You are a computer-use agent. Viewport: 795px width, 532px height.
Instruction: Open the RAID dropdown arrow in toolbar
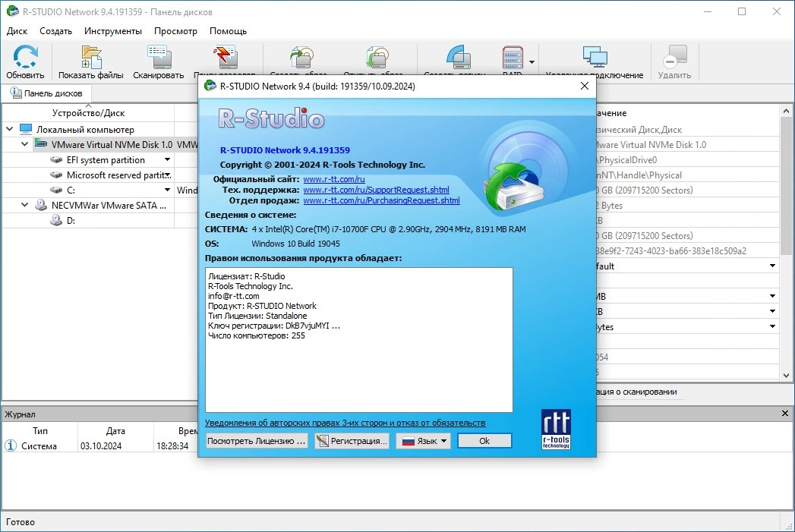point(532,62)
